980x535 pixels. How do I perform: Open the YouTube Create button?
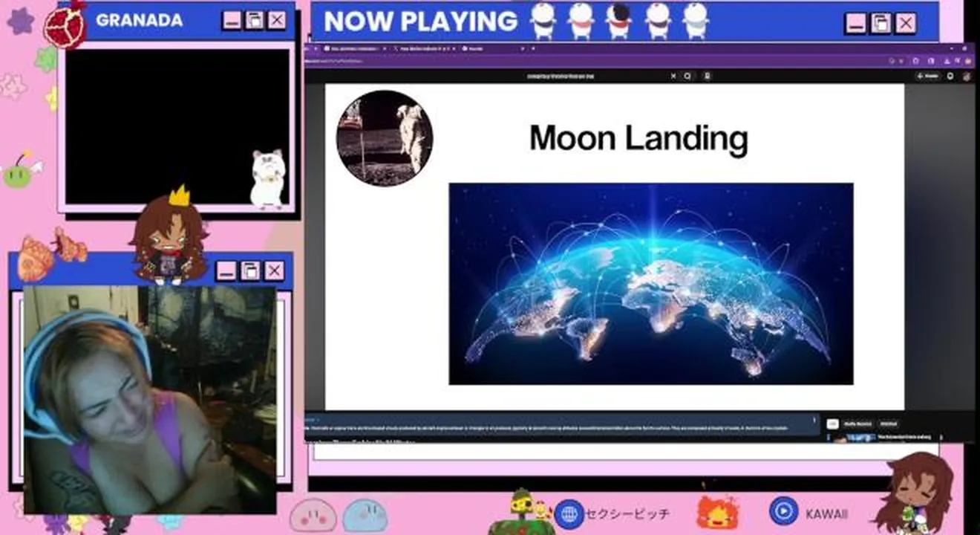[x=928, y=76]
